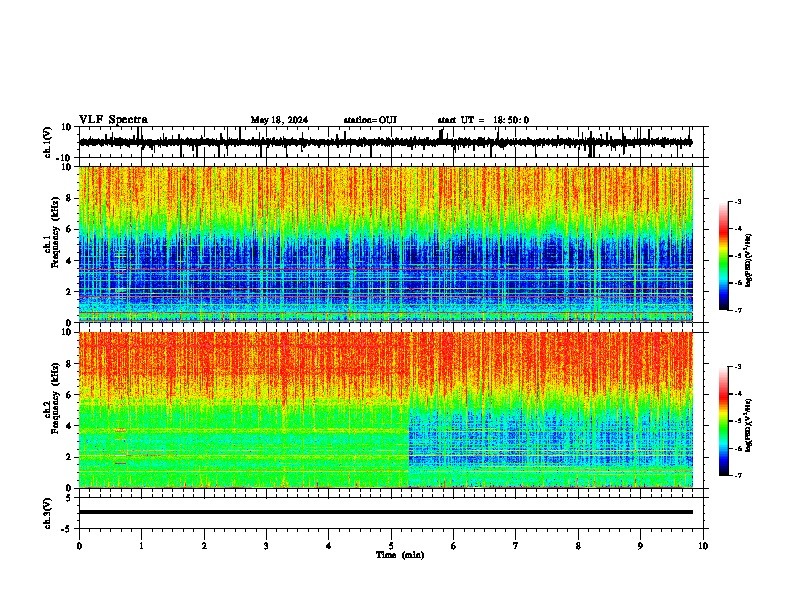
Task: Click the "VLF Spectra" title text
Action: (x=113, y=120)
